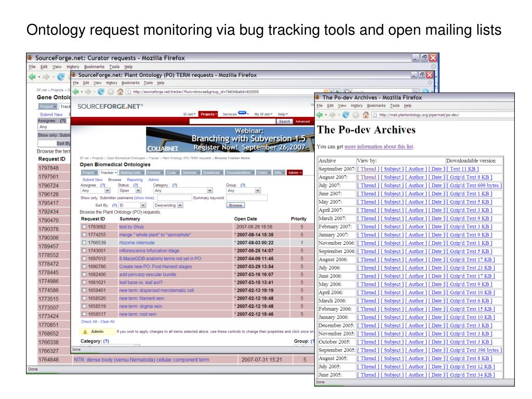Image resolution: width=532 pixels, height=399 pixels.
Task: Check the box for request 1659401
Action: [84, 290]
